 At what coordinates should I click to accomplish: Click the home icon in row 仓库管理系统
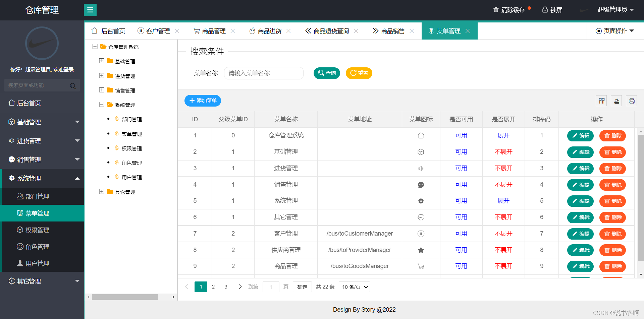[421, 136]
